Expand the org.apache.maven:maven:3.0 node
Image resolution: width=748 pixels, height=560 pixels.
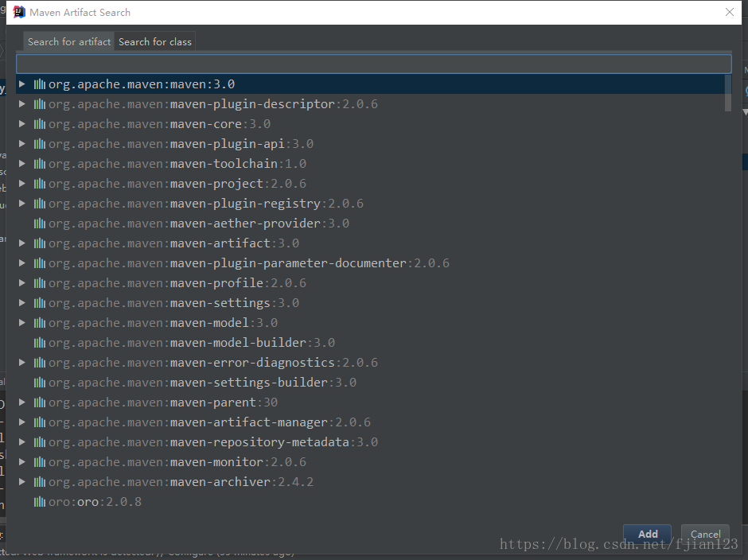click(22, 84)
